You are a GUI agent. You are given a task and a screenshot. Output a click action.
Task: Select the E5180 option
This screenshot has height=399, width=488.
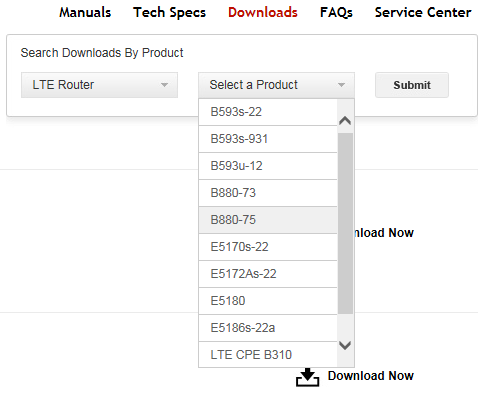pos(268,301)
